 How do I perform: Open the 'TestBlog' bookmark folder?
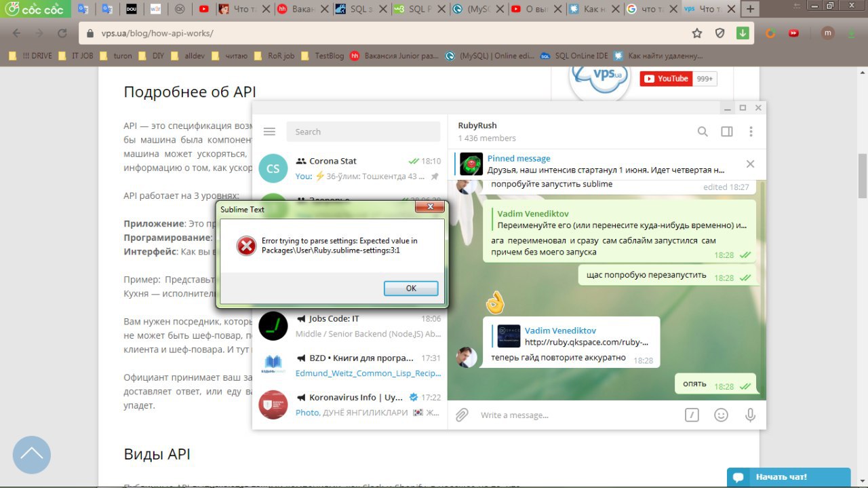pyautogui.click(x=323, y=56)
